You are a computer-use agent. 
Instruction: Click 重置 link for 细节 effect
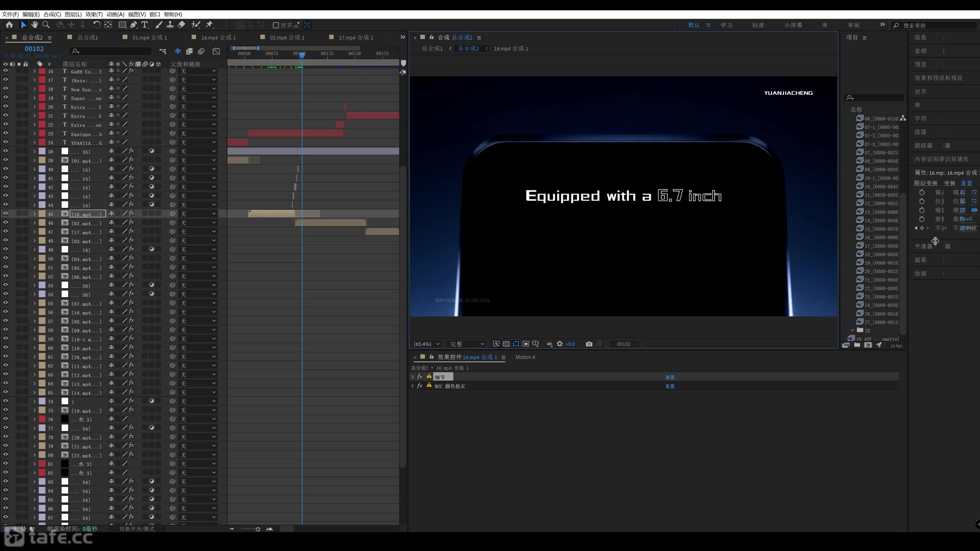pos(670,377)
